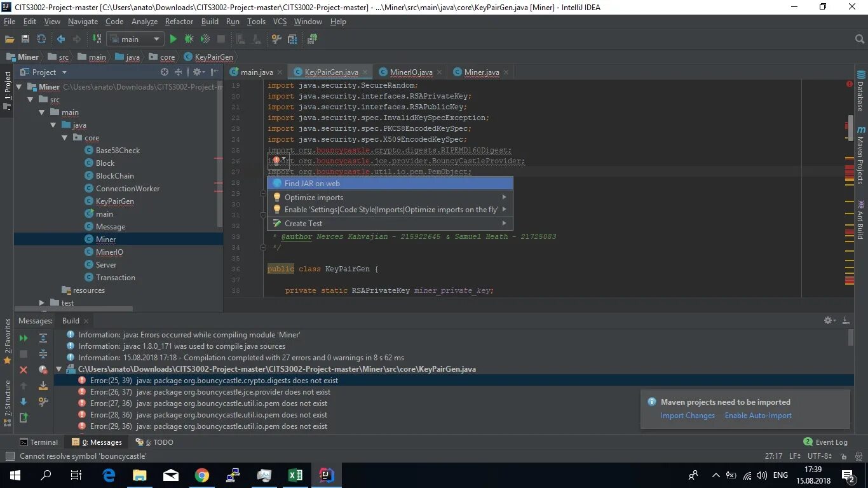This screenshot has height=488, width=868.
Task: Toggle the Database tool window button
Action: click(860, 91)
